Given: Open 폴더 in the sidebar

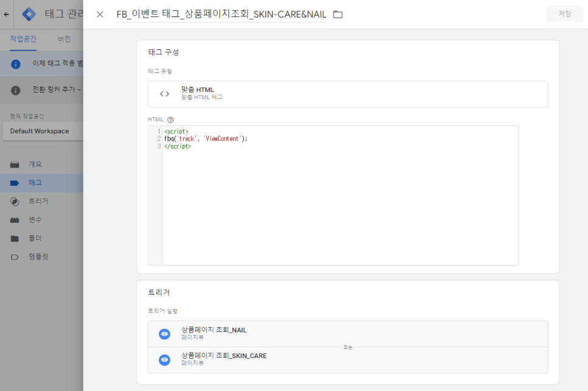Looking at the screenshot, I should coord(35,238).
